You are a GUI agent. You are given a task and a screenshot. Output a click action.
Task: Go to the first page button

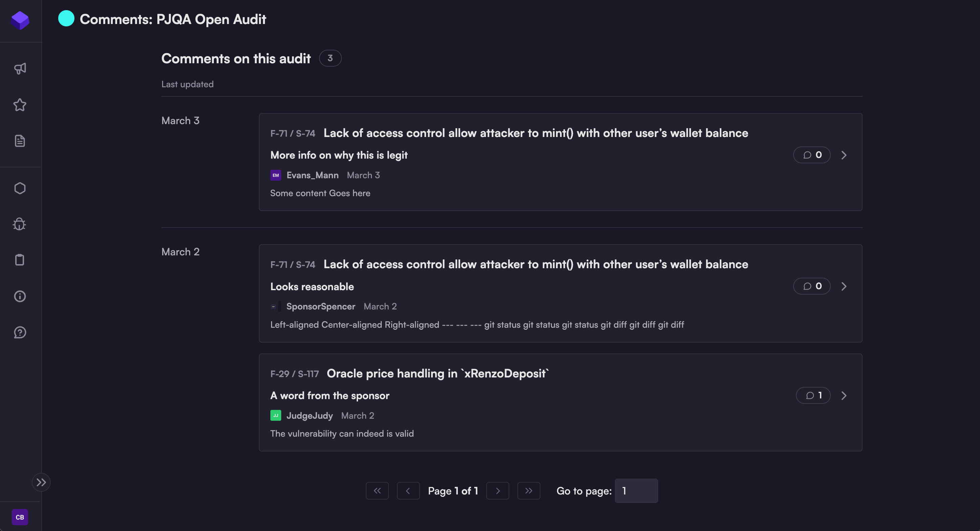377,491
